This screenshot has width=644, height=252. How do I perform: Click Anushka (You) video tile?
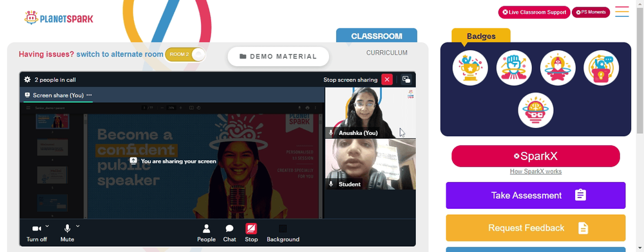point(370,113)
